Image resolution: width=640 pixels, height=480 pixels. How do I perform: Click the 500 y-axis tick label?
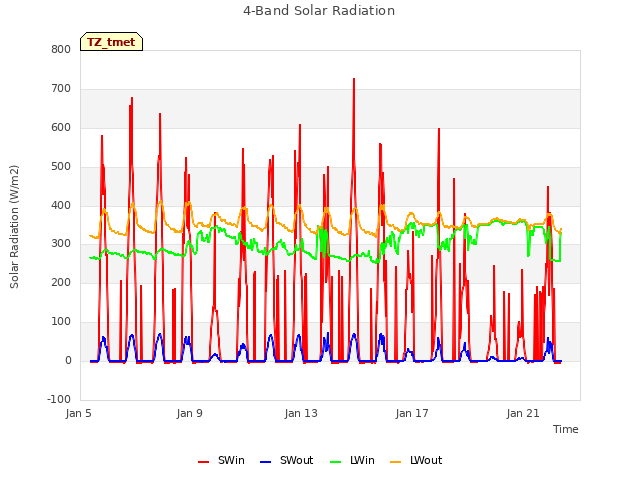(61, 167)
